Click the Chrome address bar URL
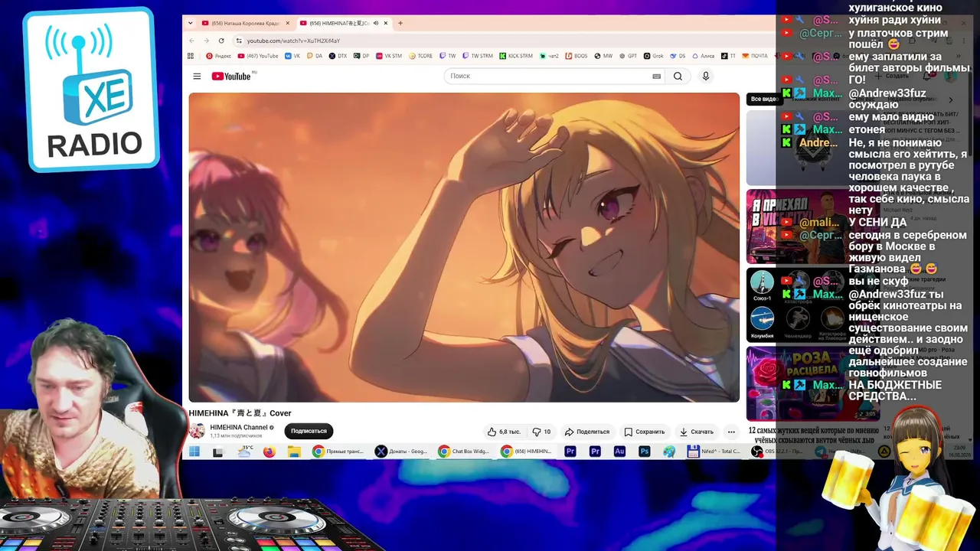Viewport: 980px width, 551px height. click(293, 41)
